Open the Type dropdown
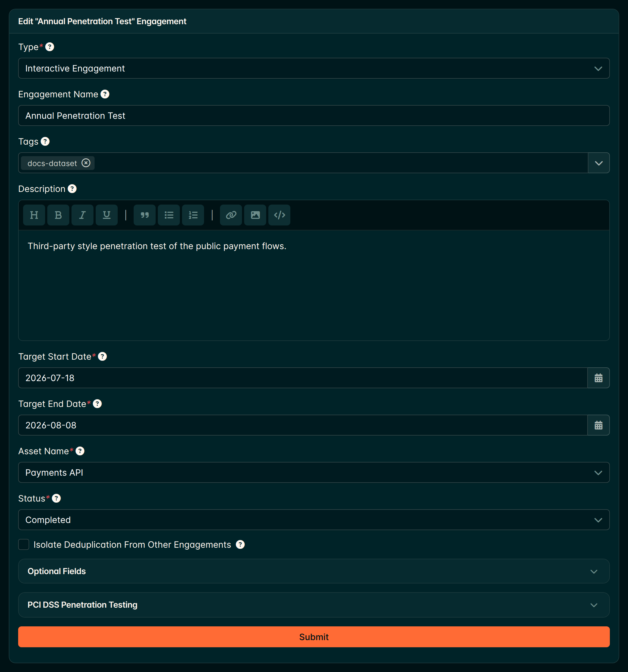This screenshot has height=672, width=628. (x=314, y=68)
